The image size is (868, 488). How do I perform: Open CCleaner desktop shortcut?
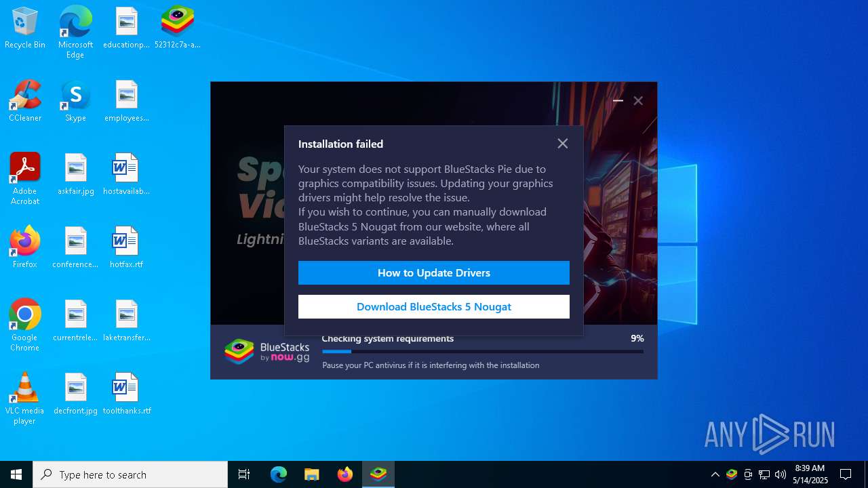tap(25, 101)
